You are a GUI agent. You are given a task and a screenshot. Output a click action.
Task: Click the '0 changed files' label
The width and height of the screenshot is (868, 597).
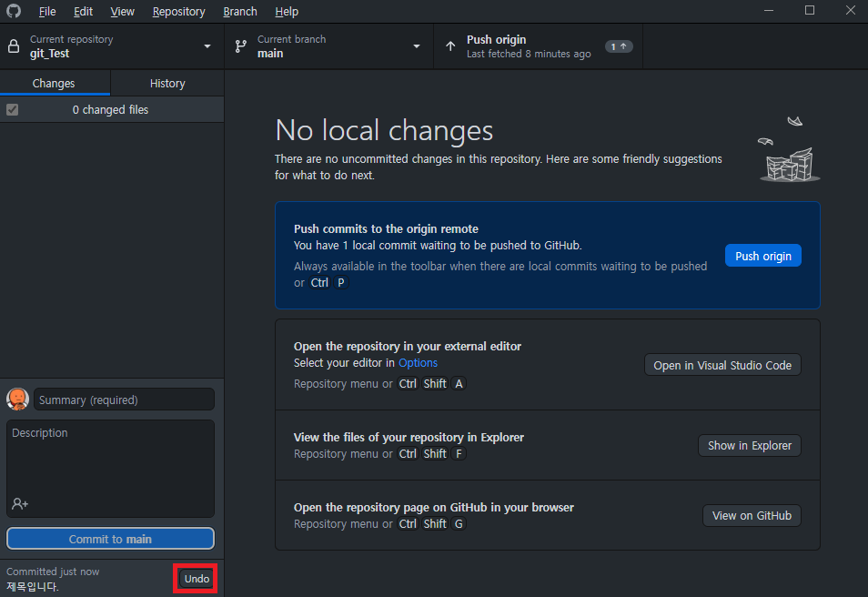point(110,109)
